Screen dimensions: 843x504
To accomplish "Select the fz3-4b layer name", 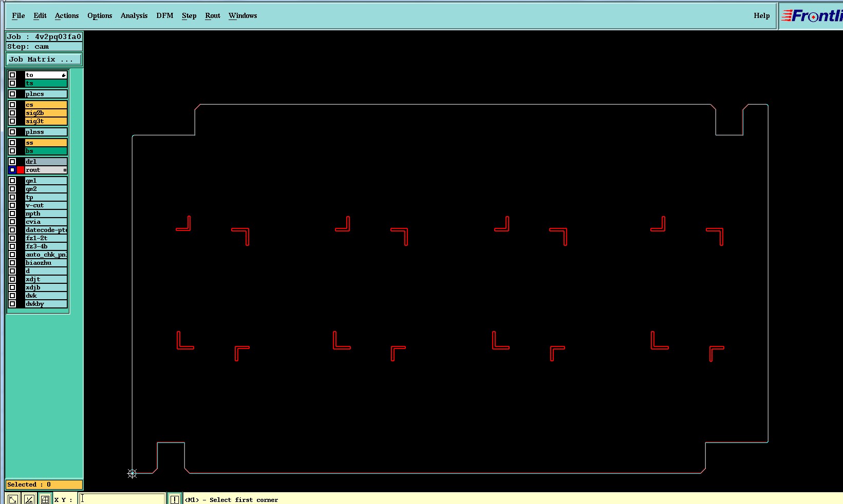I will [46, 246].
